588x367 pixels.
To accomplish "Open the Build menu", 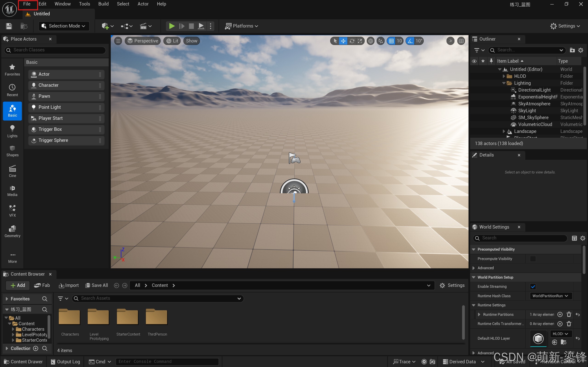I will pyautogui.click(x=103, y=4).
